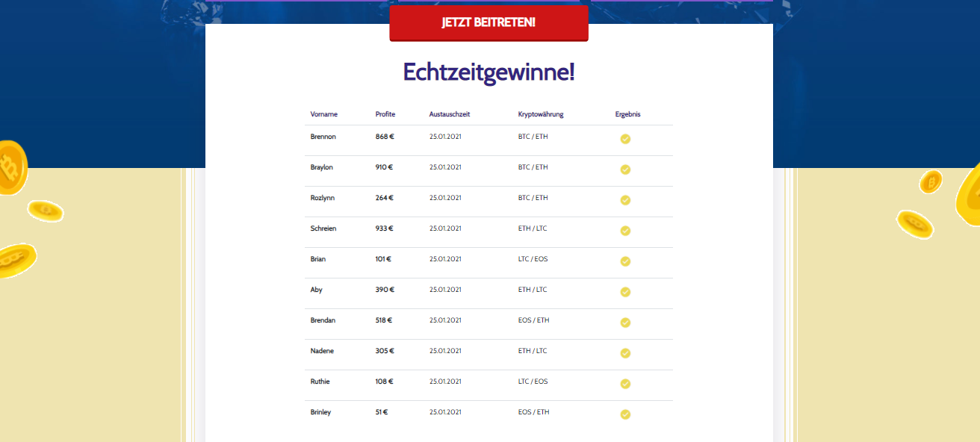Click the Ergebnis column header
980x442 pixels.
628,114
